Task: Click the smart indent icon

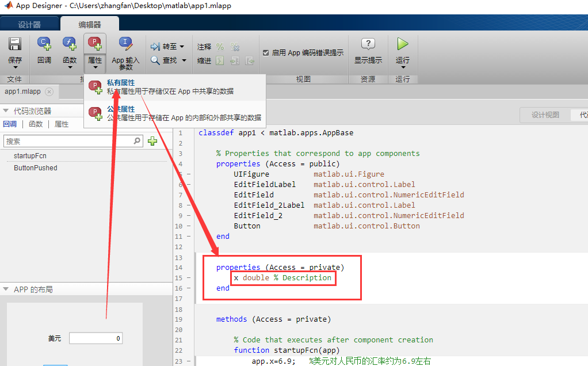Action: [220, 61]
